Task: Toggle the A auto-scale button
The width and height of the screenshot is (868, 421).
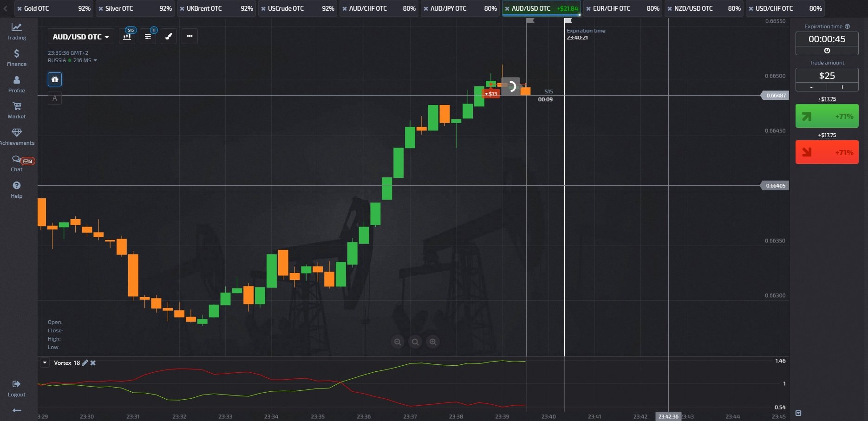Action: (x=55, y=98)
